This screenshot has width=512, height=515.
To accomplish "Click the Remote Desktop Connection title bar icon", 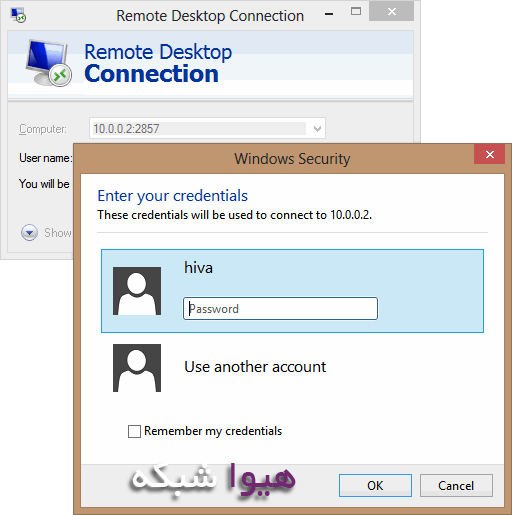I will coord(18,15).
